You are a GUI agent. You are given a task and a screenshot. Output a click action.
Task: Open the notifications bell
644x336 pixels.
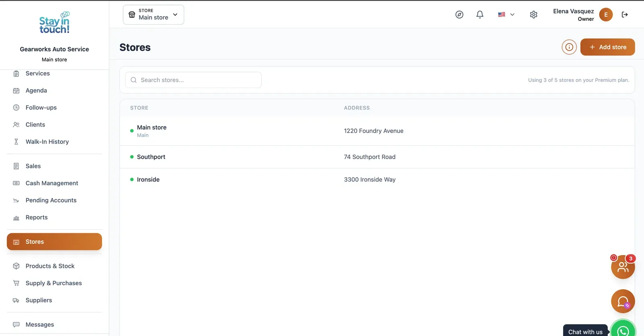point(480,15)
